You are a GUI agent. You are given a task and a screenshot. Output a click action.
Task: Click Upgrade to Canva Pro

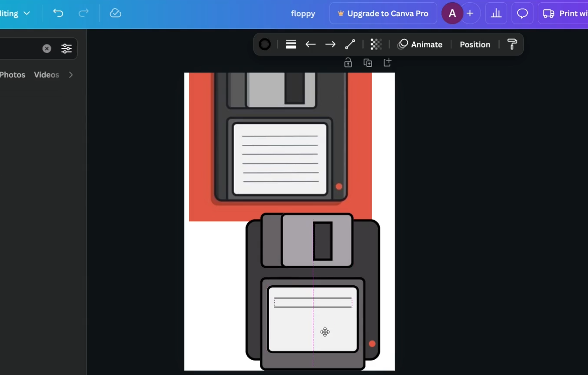[383, 13]
